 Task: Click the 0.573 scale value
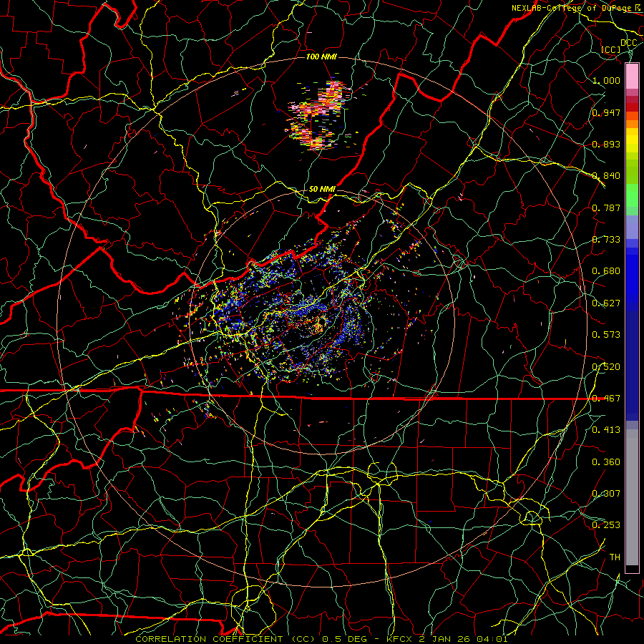point(606,335)
